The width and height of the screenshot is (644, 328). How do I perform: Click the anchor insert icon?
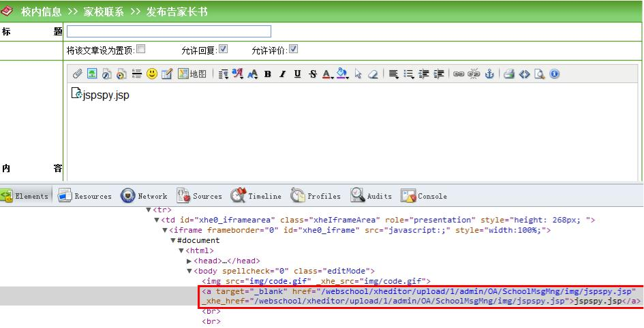click(489, 73)
